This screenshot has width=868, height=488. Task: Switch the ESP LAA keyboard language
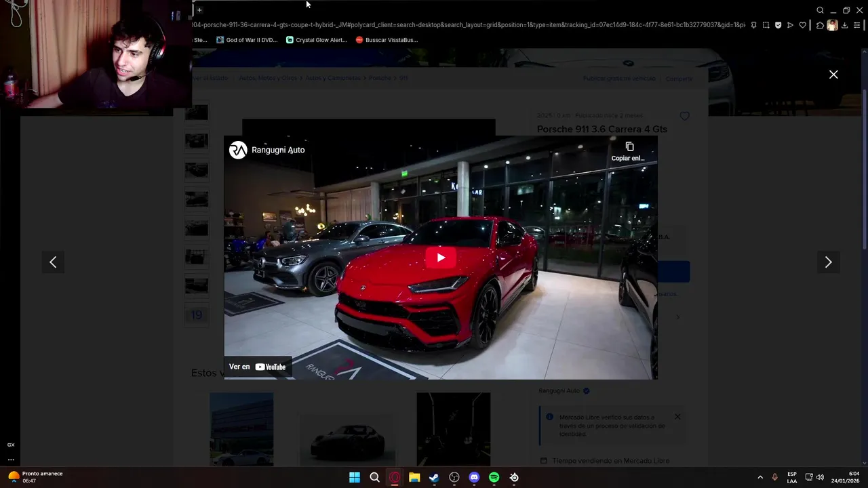coord(792,477)
